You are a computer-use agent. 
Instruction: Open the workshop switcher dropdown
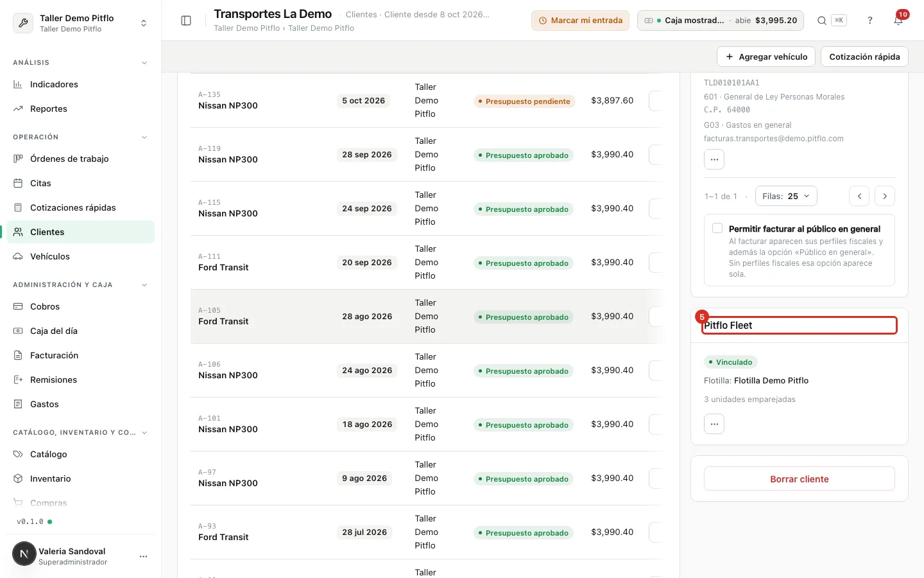[x=81, y=23]
